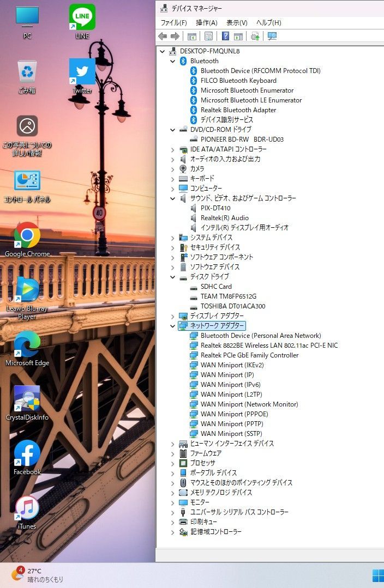Click the scan for hardware changes icon
Screen dimensions: 384x588
point(272,36)
